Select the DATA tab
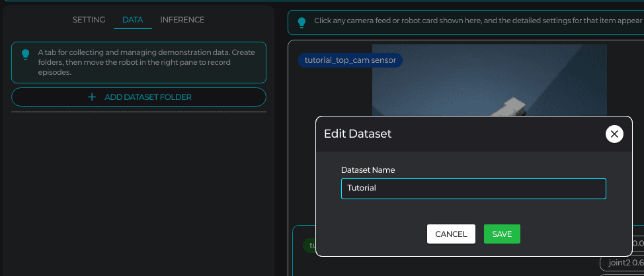Viewport: 644px width, 276px height. [133, 20]
